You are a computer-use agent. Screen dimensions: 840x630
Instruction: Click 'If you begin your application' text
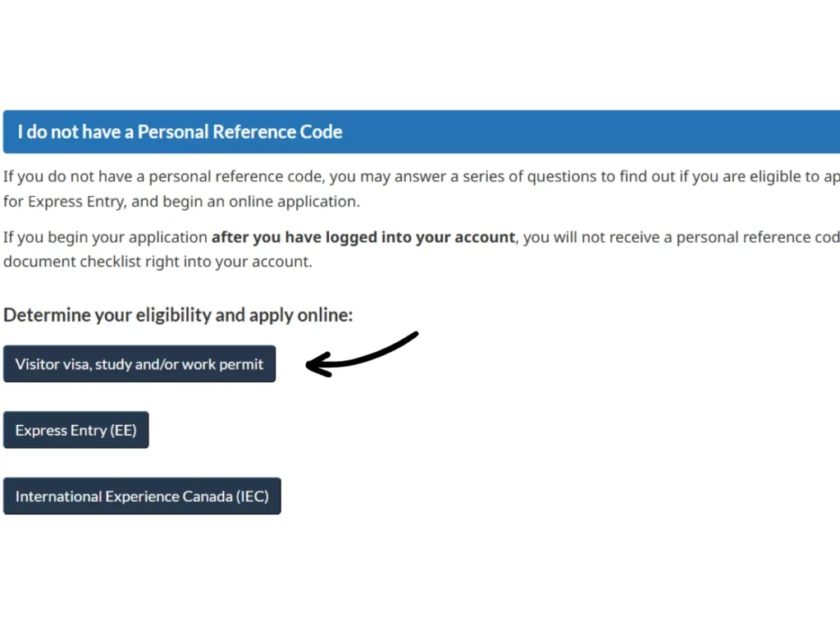(106, 238)
